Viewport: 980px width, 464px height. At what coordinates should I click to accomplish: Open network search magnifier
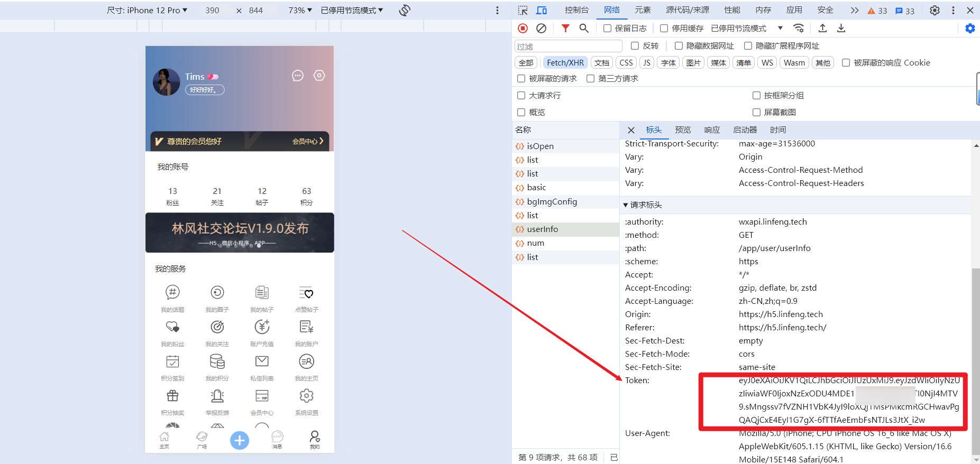[584, 28]
